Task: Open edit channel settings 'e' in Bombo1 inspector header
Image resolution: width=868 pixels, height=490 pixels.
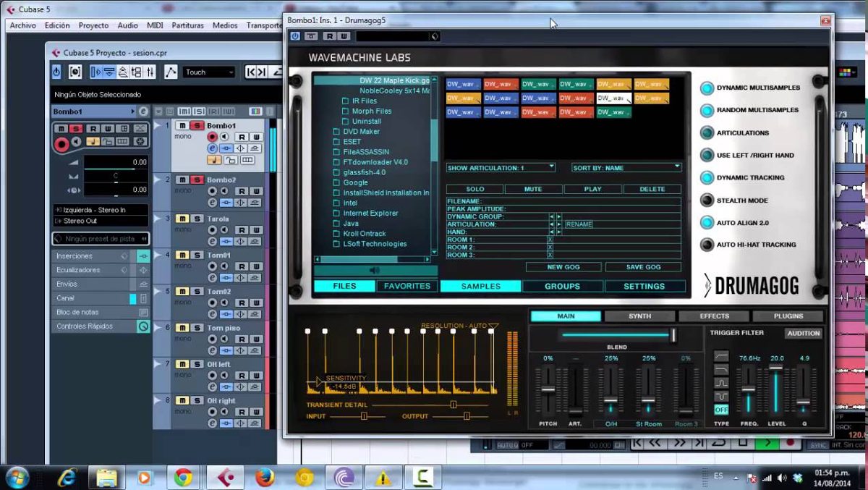Action: point(143,111)
